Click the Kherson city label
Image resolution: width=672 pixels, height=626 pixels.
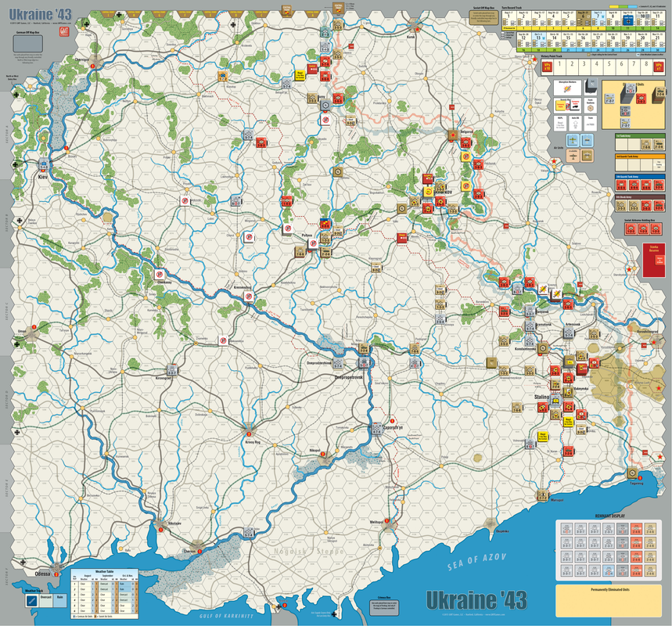[189, 552]
